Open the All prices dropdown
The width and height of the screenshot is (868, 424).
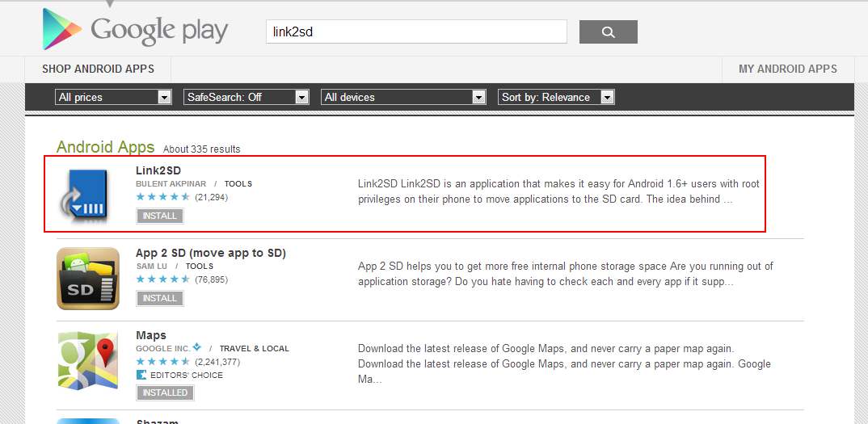(113, 97)
